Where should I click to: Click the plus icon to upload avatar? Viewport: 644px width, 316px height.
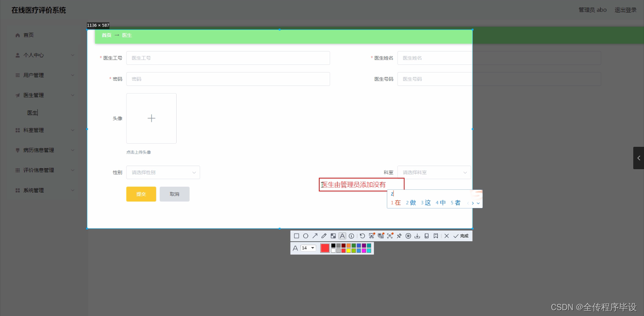tap(151, 118)
